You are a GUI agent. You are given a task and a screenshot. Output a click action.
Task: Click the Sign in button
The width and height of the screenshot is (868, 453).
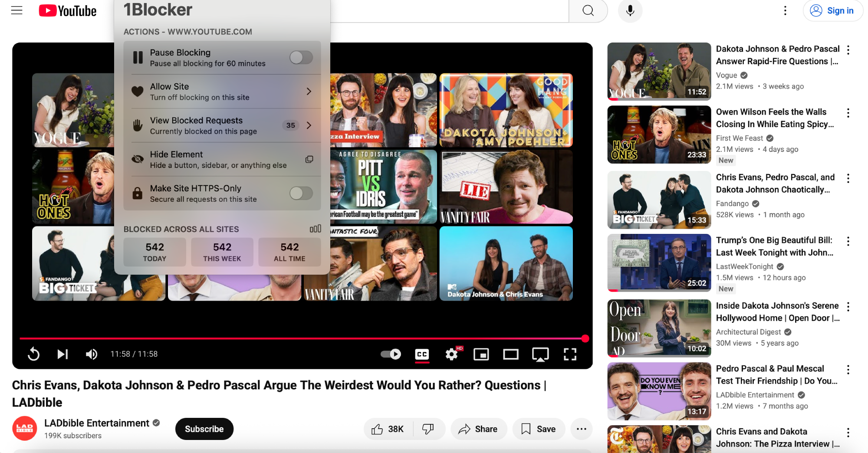click(832, 10)
